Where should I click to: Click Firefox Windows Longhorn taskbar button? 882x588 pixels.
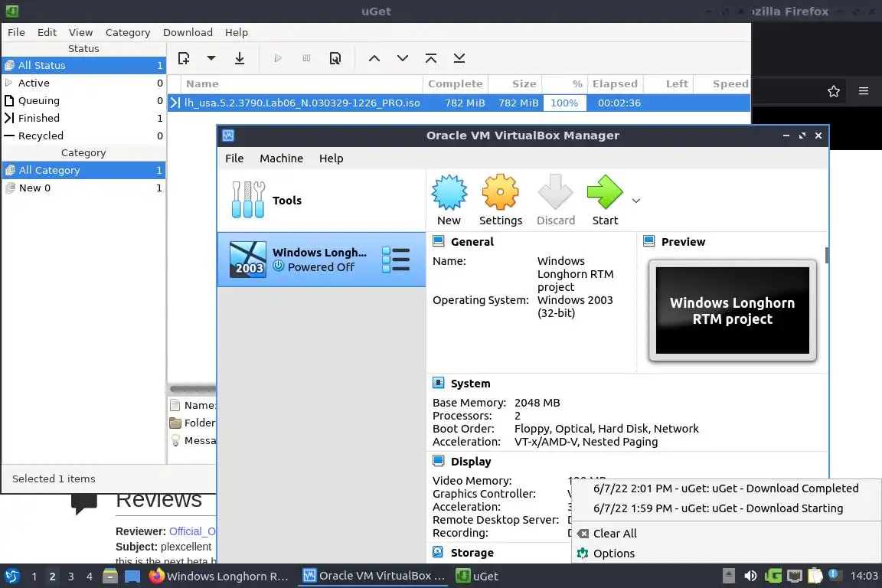[219, 577]
